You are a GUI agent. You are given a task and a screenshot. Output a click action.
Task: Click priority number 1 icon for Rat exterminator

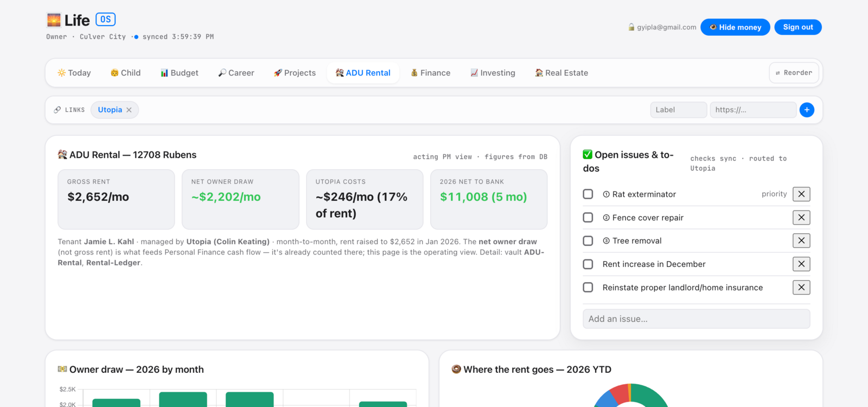tap(607, 194)
